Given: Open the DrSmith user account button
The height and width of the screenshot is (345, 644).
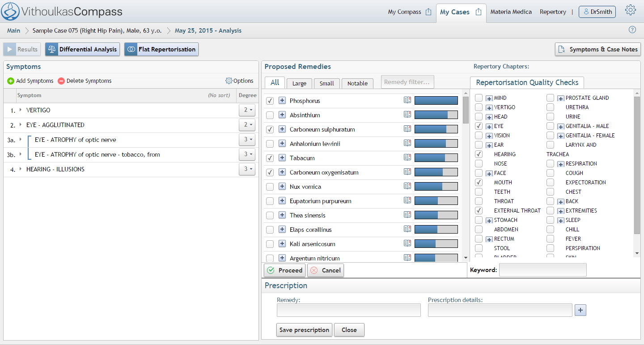Looking at the screenshot, I should pos(597,12).
